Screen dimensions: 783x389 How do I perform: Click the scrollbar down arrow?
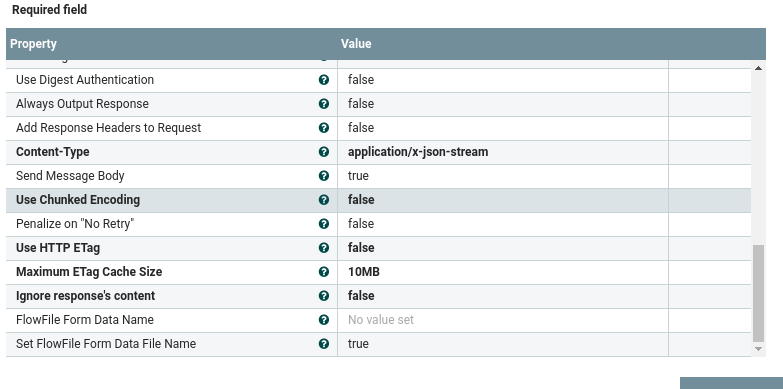758,349
